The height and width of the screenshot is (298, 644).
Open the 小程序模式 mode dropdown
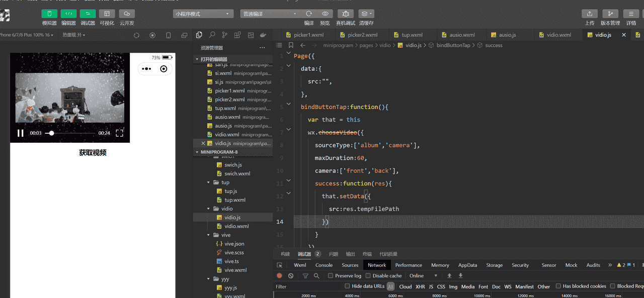(203, 14)
